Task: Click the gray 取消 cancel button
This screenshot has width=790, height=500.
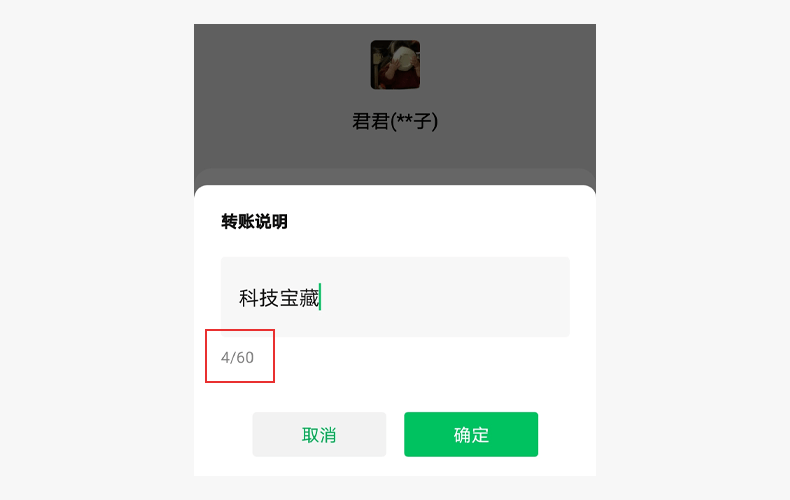Action: pyautogui.click(x=319, y=434)
